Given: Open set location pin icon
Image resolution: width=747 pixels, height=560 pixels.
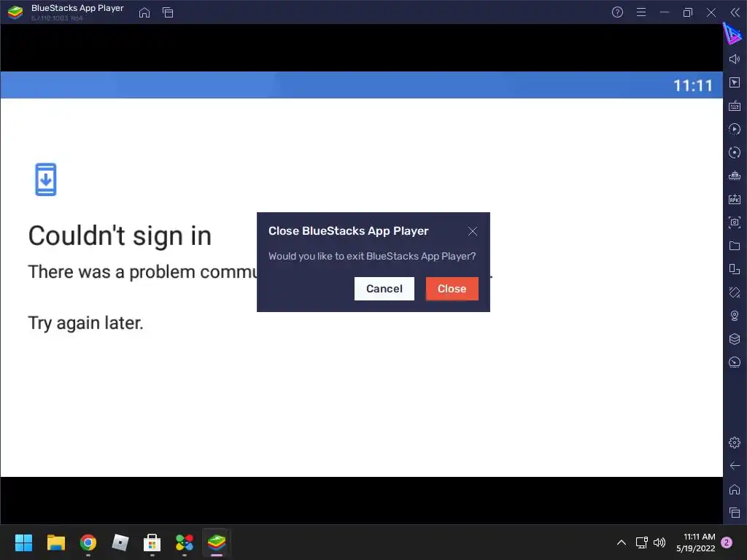Looking at the screenshot, I should (735, 316).
